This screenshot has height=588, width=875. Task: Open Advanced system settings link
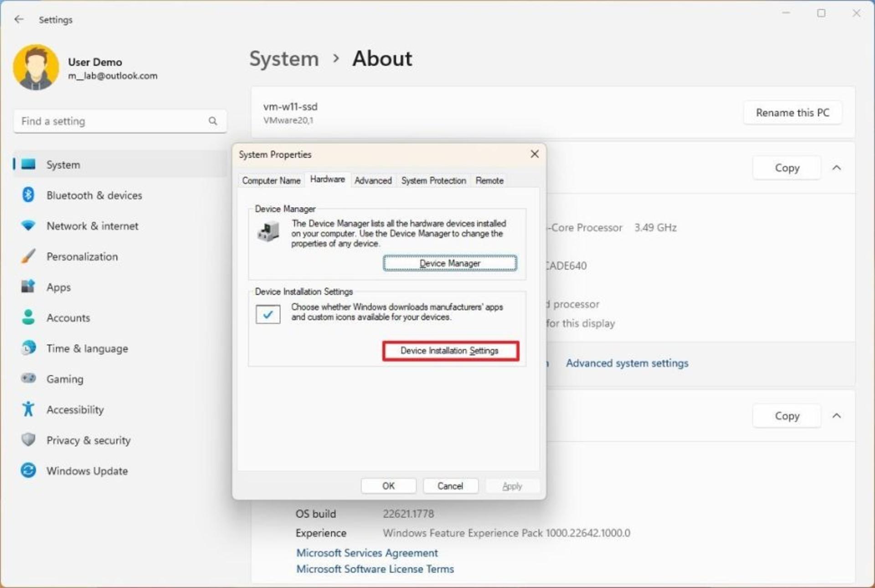[x=627, y=363]
